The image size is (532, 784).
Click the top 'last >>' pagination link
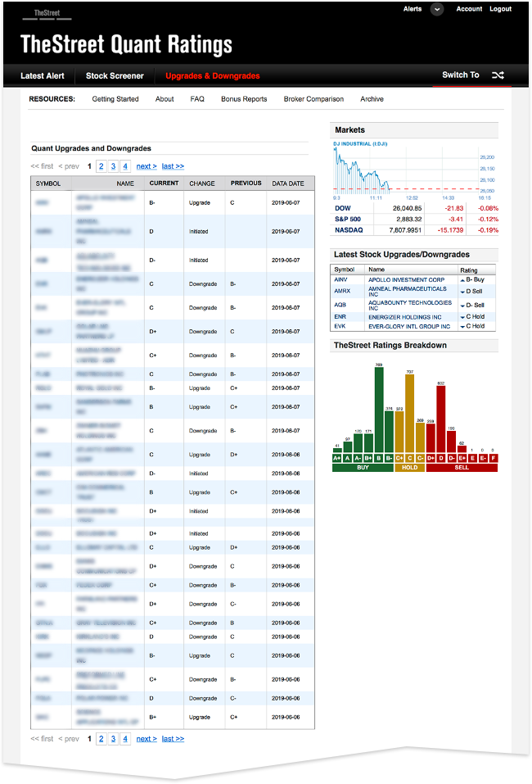pyautogui.click(x=173, y=166)
